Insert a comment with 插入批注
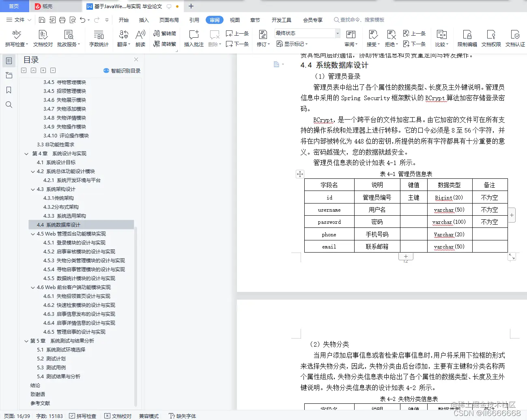This screenshot has height=420, width=527. coord(194,39)
